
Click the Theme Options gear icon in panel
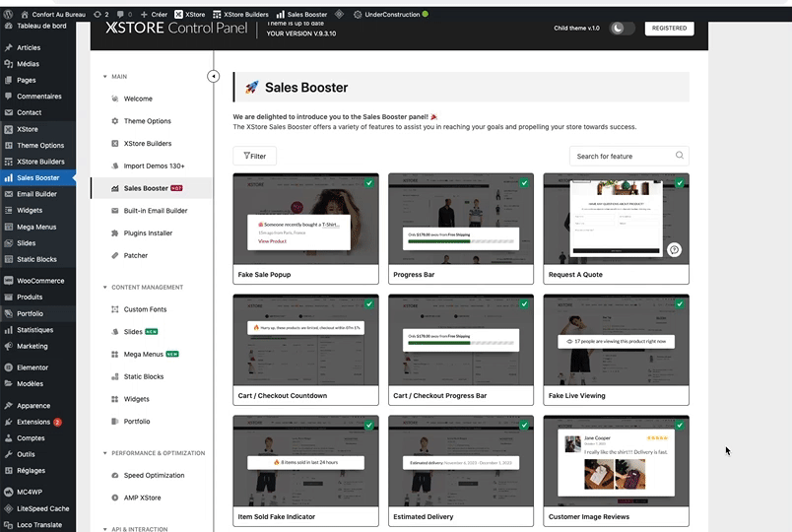(x=114, y=121)
